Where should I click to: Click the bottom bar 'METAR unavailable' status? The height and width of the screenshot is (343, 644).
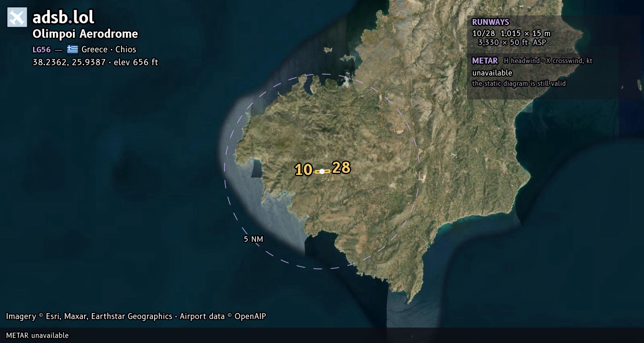coord(37,335)
